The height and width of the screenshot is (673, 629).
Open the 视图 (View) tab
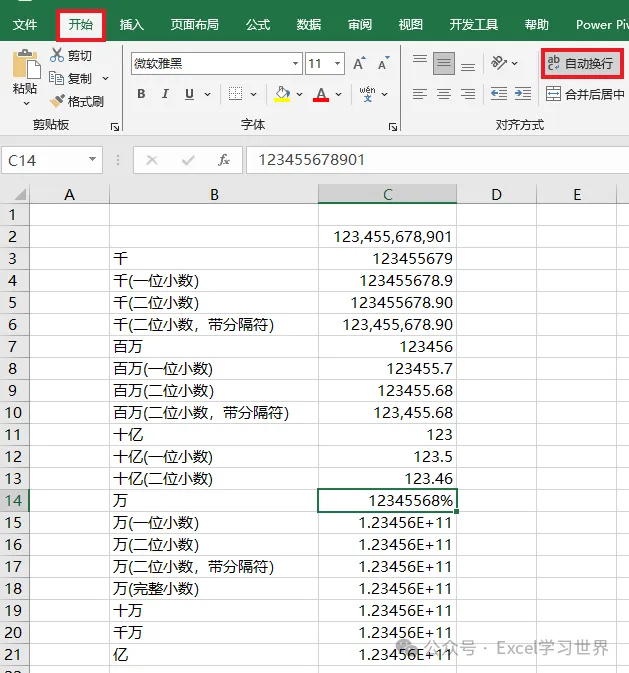(410, 24)
